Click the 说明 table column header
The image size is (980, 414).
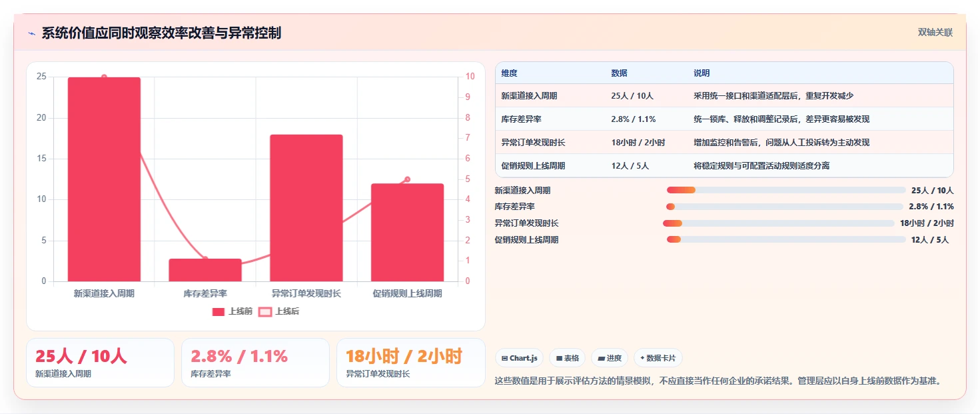pyautogui.click(x=702, y=73)
